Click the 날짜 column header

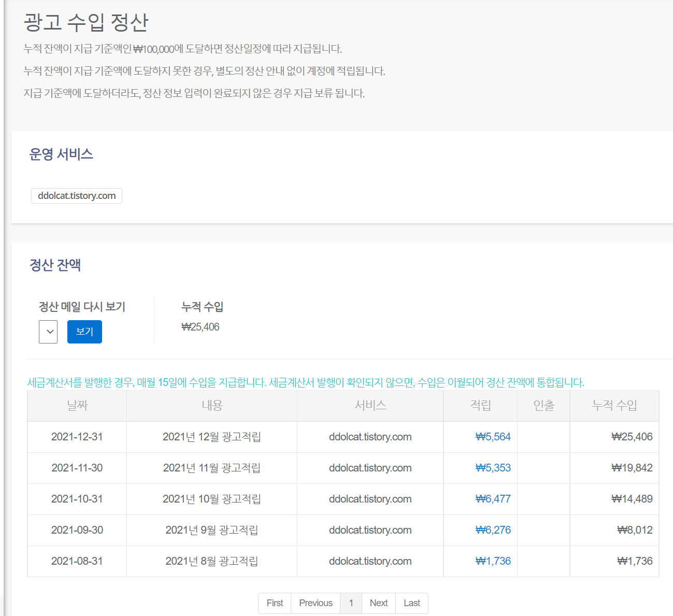point(77,406)
